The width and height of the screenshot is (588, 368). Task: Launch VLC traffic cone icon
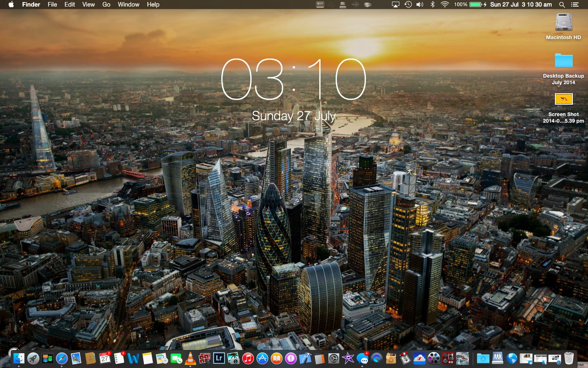[x=190, y=359]
